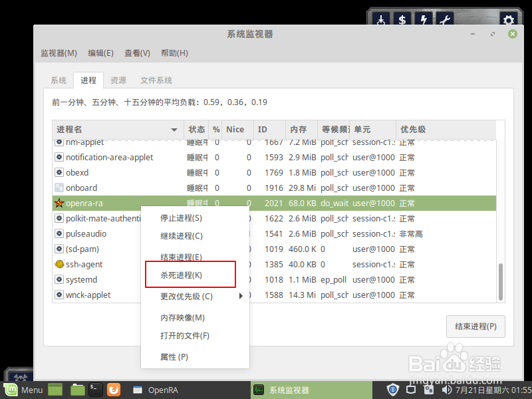The width and height of the screenshot is (532, 399).
Task: Choose 停止进程(S) in context menu
Action: click(195, 218)
